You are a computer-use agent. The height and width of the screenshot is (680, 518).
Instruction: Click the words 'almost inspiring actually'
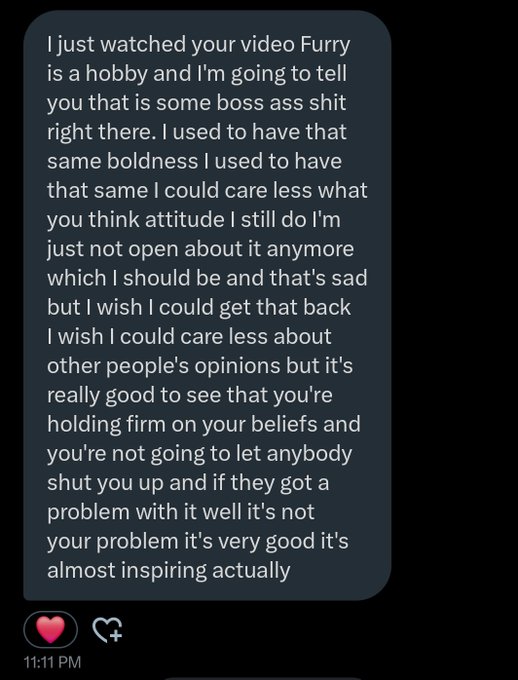point(169,570)
